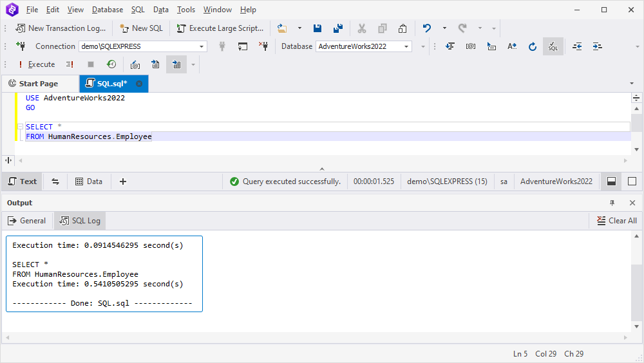Click the grey connect plug icon

[222, 46]
